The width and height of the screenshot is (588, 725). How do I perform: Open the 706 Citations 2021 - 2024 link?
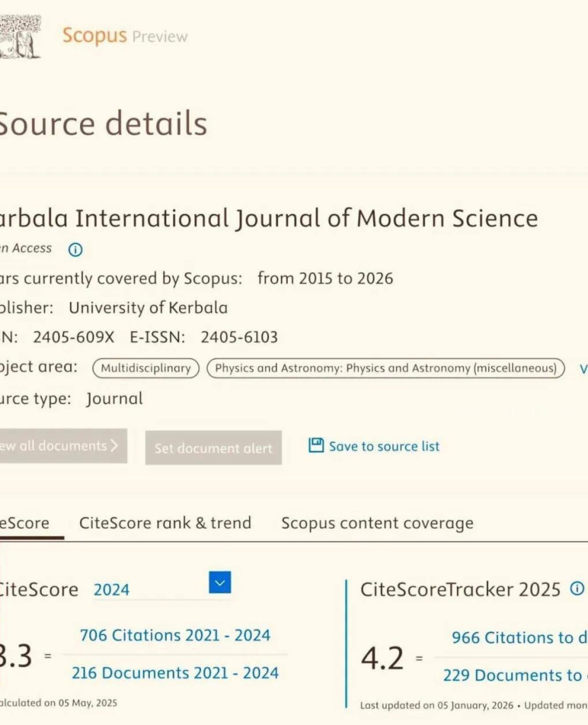[175, 635]
